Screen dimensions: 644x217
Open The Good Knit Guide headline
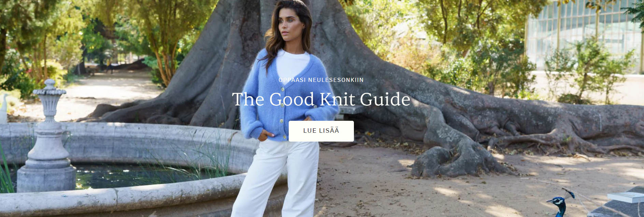tap(321, 99)
